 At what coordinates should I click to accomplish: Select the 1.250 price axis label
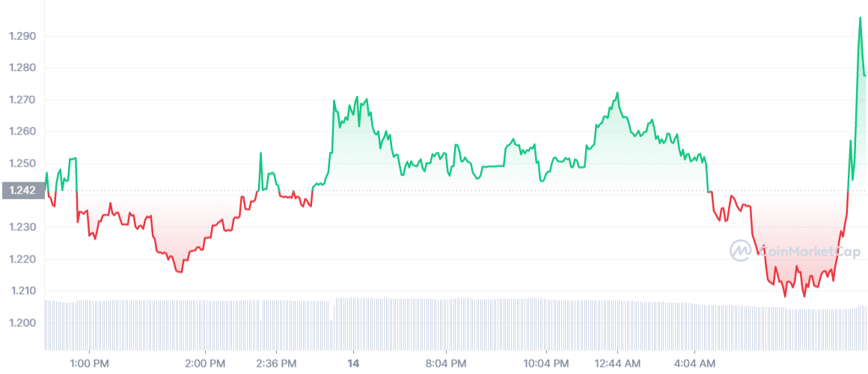22,164
